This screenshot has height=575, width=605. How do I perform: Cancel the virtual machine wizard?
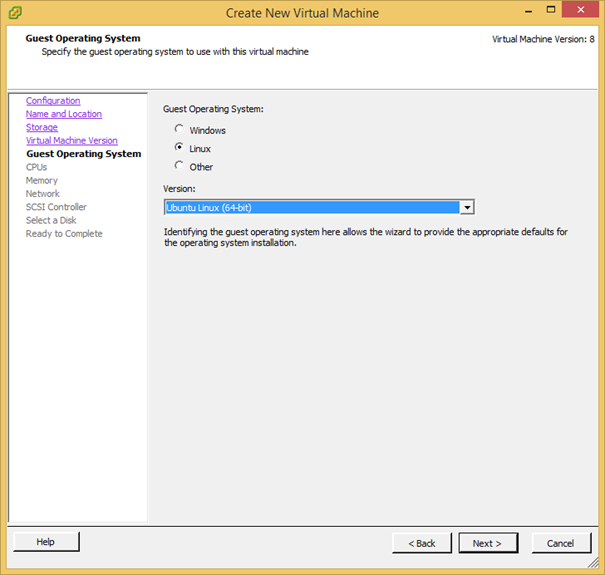[x=561, y=543]
